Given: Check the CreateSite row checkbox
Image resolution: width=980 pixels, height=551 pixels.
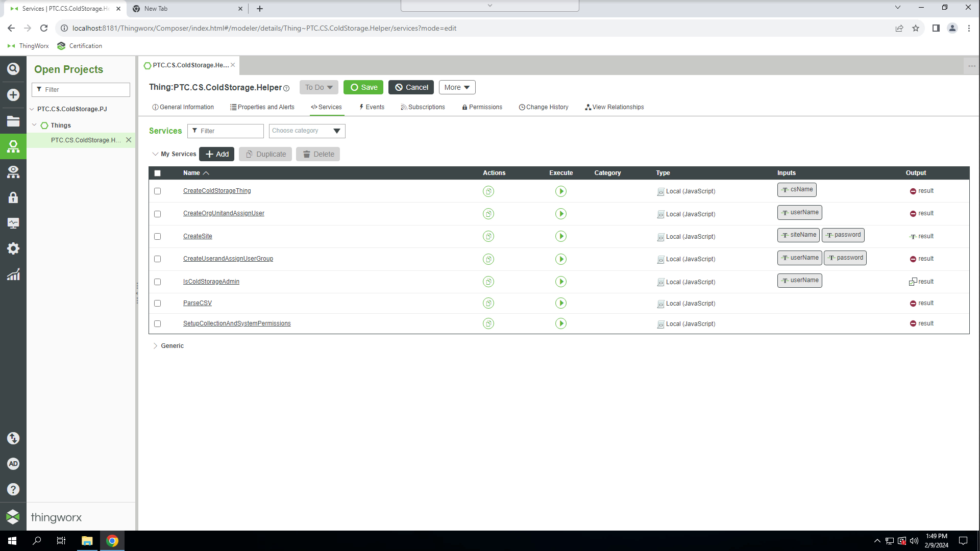Looking at the screenshot, I should [157, 236].
